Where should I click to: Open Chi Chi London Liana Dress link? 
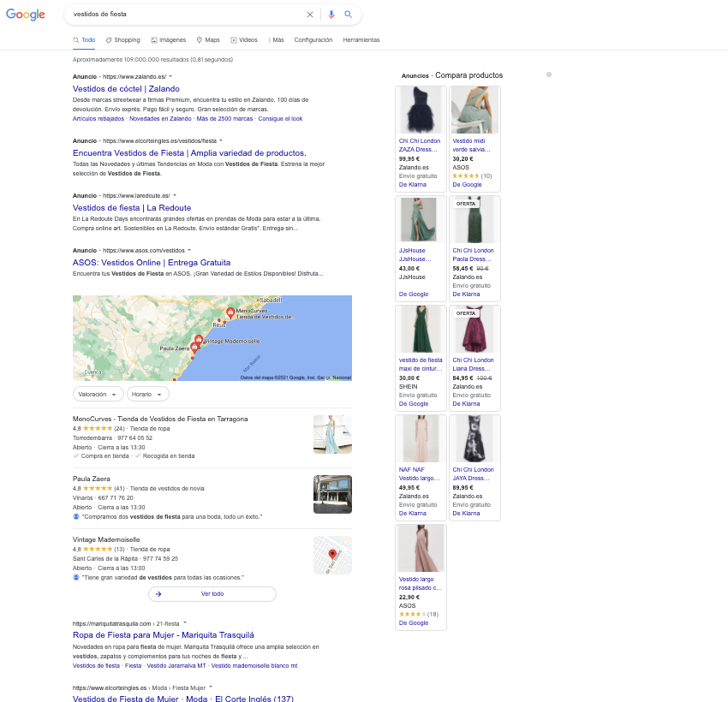[473, 364]
